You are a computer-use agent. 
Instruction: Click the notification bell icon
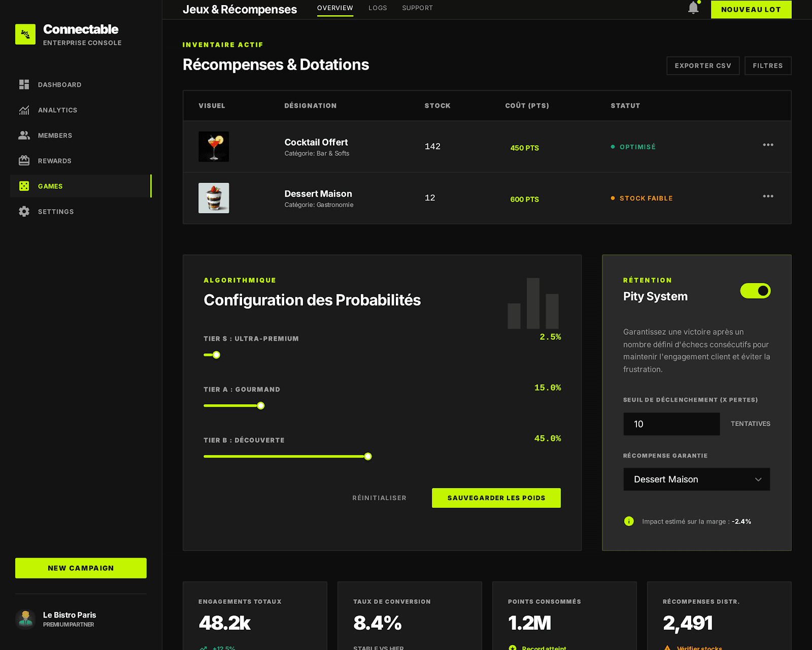pos(693,8)
